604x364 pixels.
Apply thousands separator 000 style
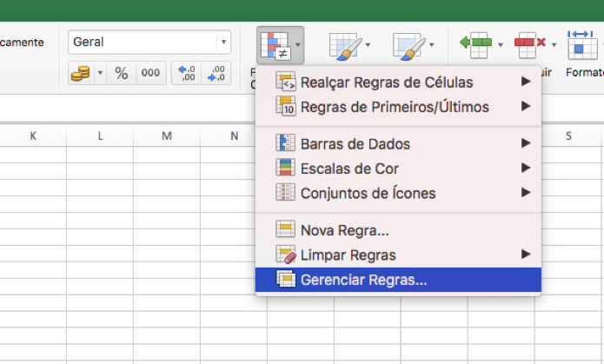(150, 73)
